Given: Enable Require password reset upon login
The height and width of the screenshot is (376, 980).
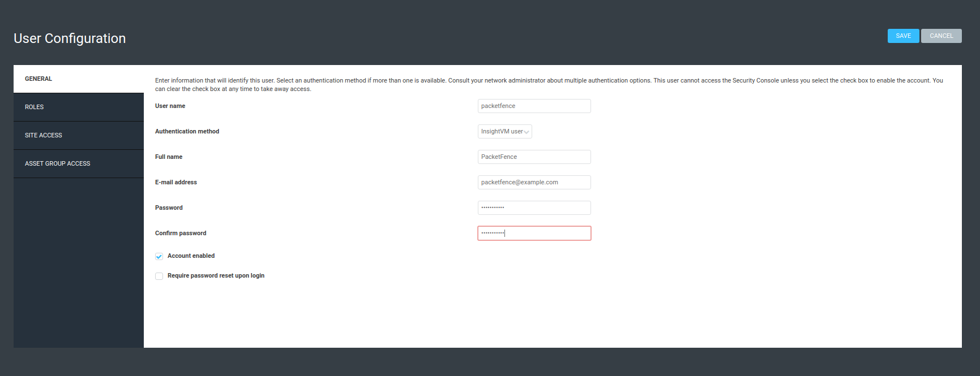Looking at the screenshot, I should point(159,276).
